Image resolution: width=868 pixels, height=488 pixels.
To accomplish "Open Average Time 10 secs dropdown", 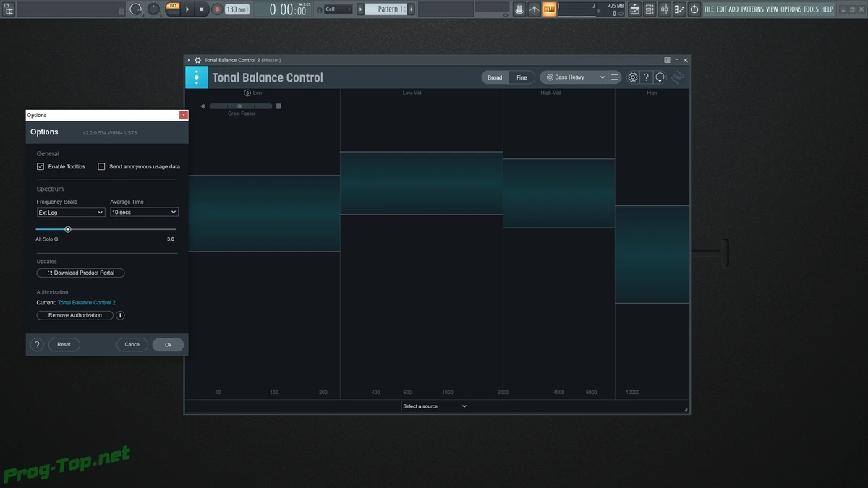I will coord(144,213).
